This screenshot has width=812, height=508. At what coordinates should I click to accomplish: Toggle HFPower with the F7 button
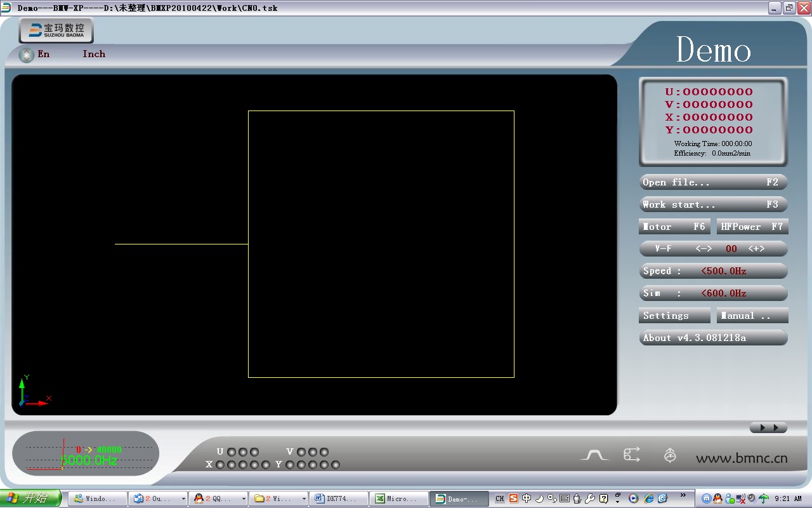752,227
